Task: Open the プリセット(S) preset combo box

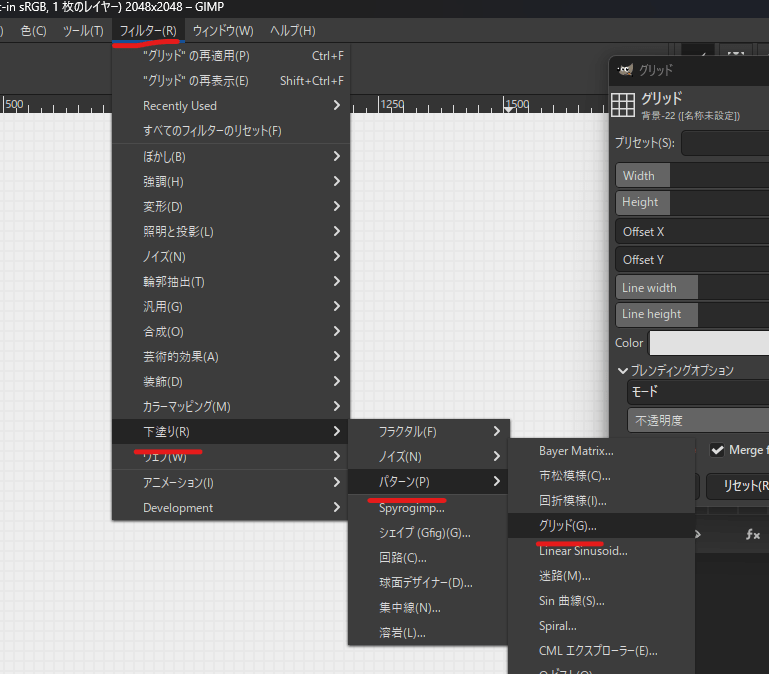Action: (x=724, y=143)
